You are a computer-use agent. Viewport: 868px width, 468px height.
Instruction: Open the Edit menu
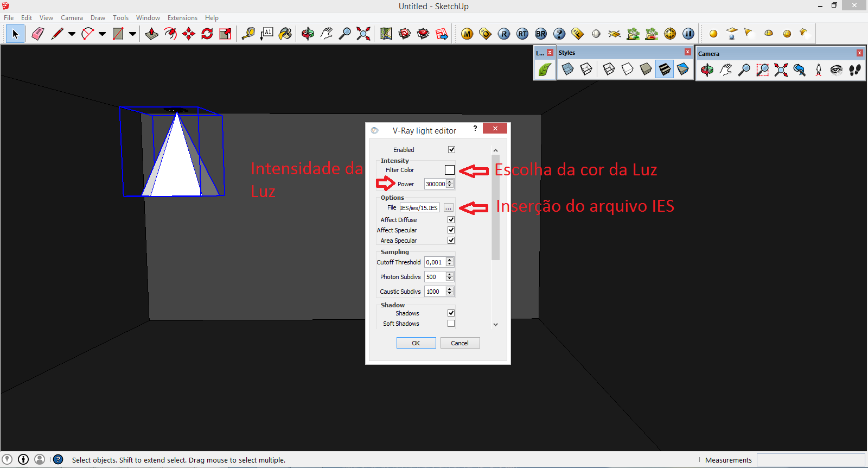27,18
